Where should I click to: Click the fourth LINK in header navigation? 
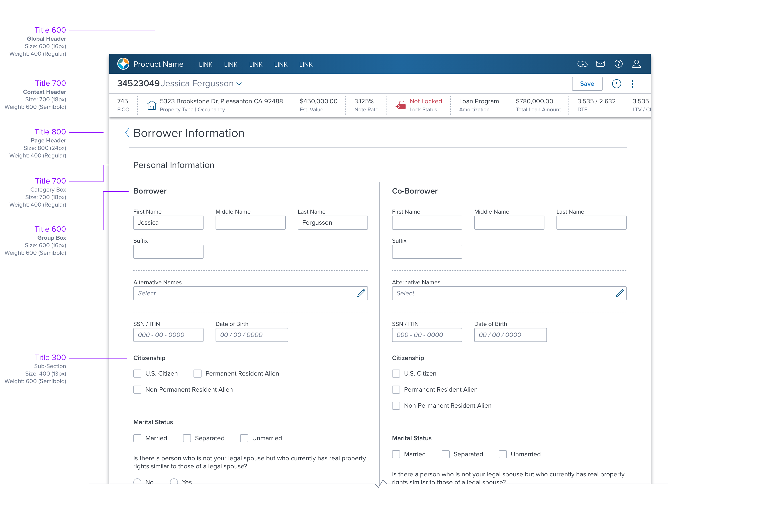click(281, 64)
